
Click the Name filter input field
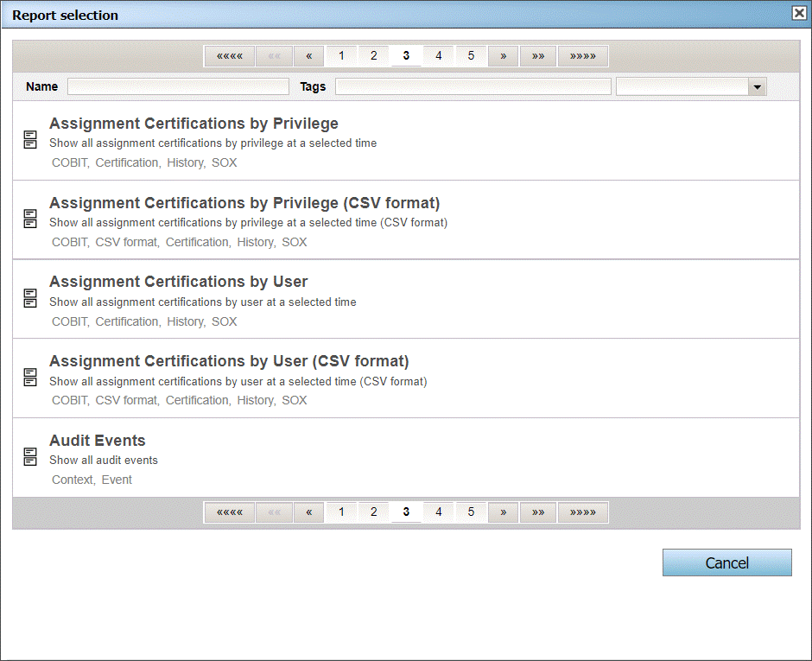point(178,86)
